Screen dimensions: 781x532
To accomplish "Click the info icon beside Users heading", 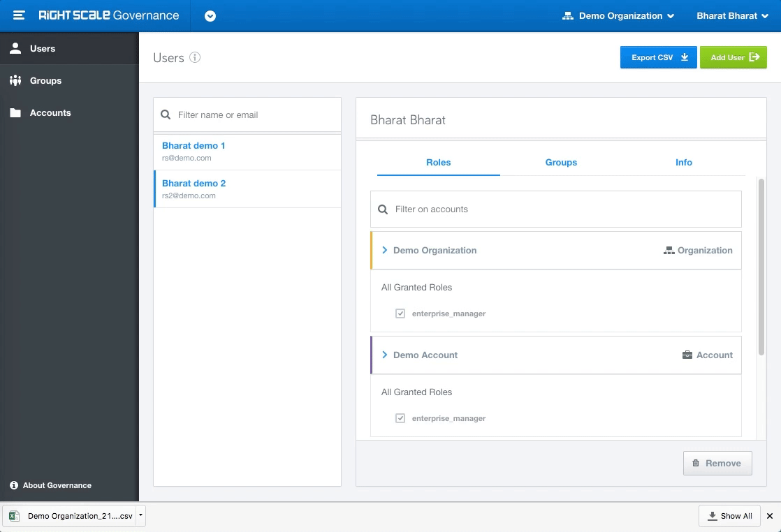I will (196, 57).
